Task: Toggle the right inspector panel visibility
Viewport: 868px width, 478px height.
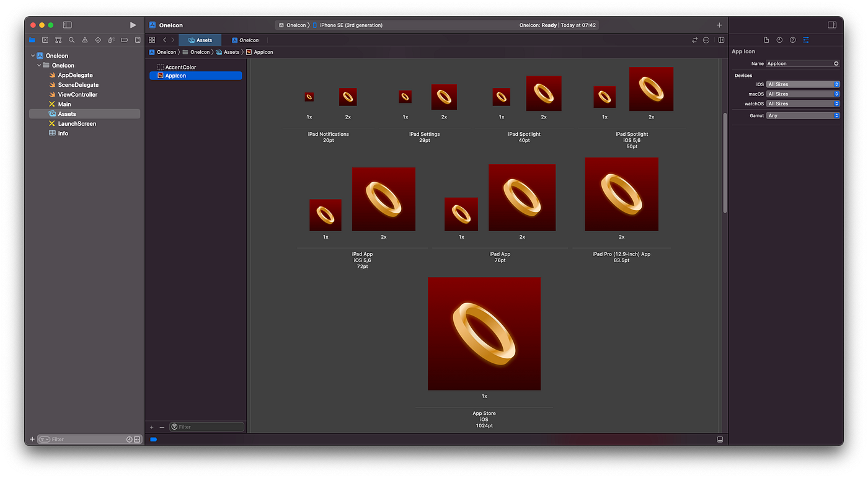Action: tap(831, 25)
